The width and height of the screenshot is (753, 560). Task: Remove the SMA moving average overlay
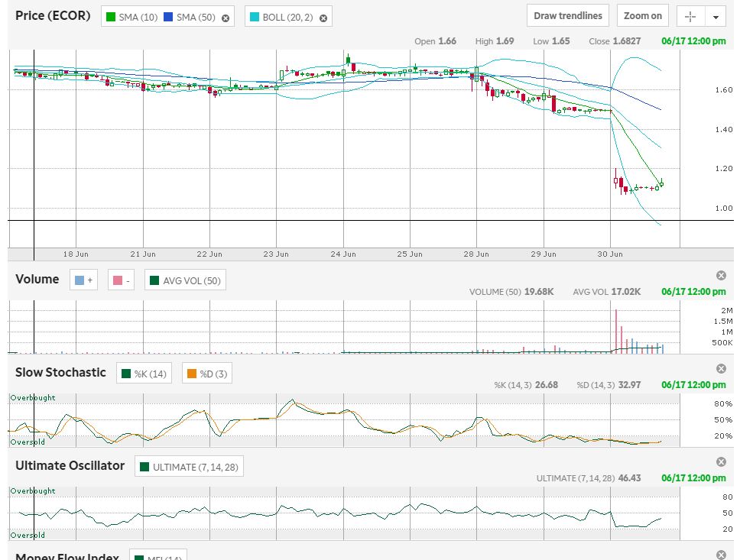226,18
